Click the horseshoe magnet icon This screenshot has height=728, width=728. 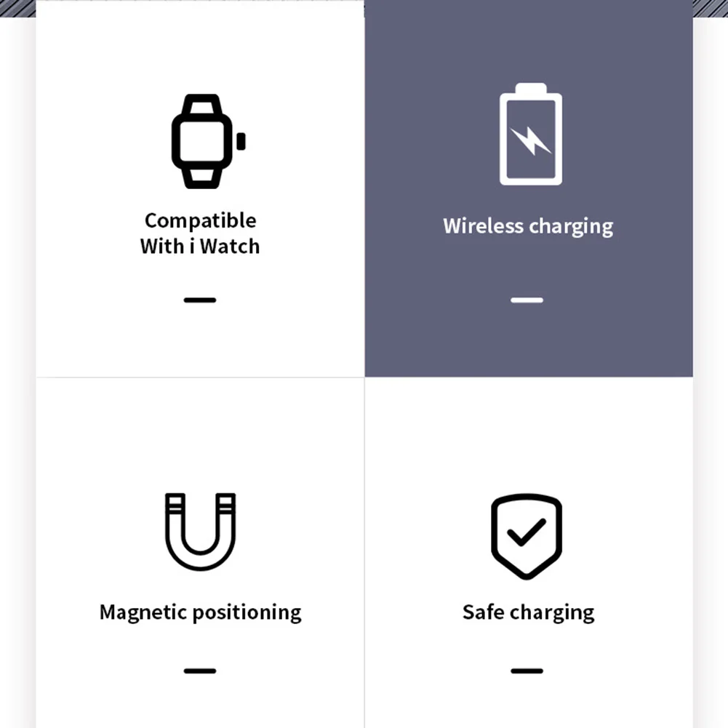tap(201, 531)
